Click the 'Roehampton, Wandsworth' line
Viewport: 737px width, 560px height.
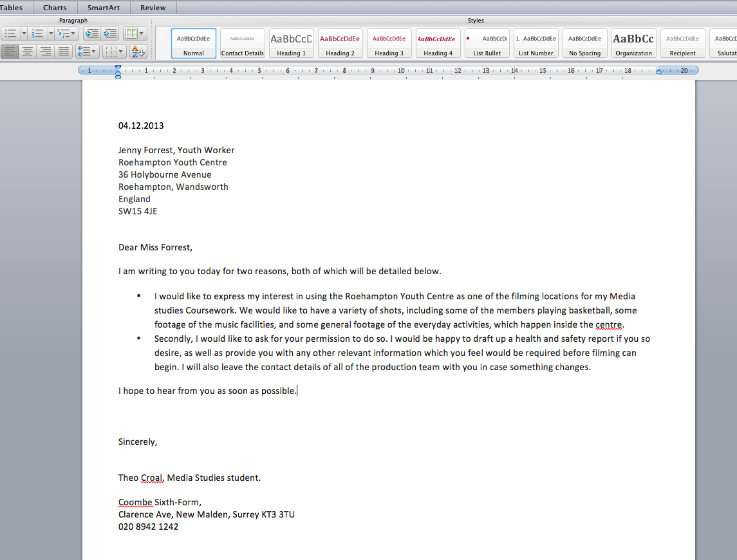pos(173,187)
